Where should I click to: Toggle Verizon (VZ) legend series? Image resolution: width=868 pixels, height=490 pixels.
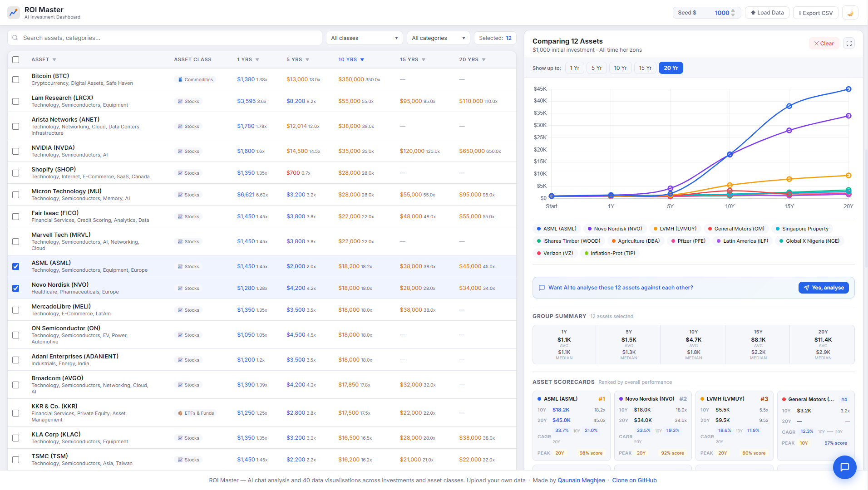[555, 254]
